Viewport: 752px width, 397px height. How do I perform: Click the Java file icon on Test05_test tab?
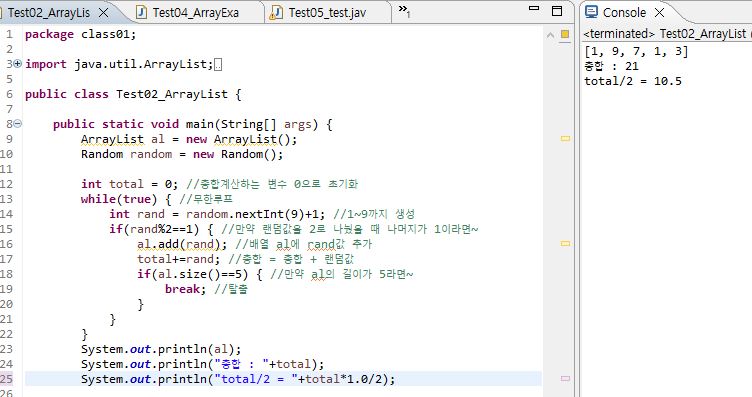point(276,12)
